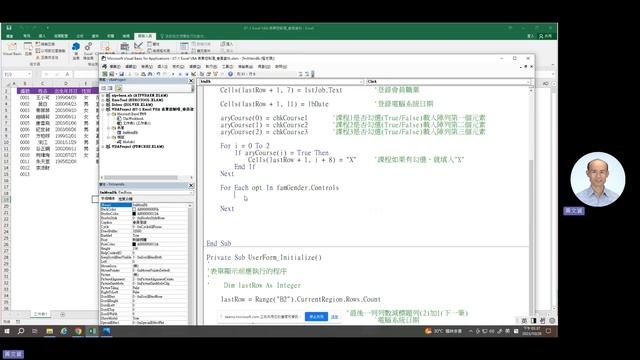The image size is (640, 360).
Task: Click the ForeColor property color swatch
Action: tap(134, 244)
